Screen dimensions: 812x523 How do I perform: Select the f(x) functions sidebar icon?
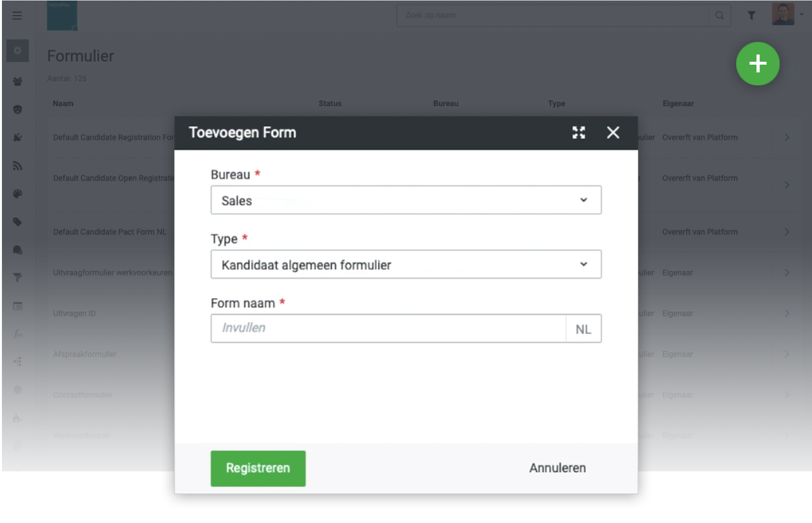tap(17, 333)
